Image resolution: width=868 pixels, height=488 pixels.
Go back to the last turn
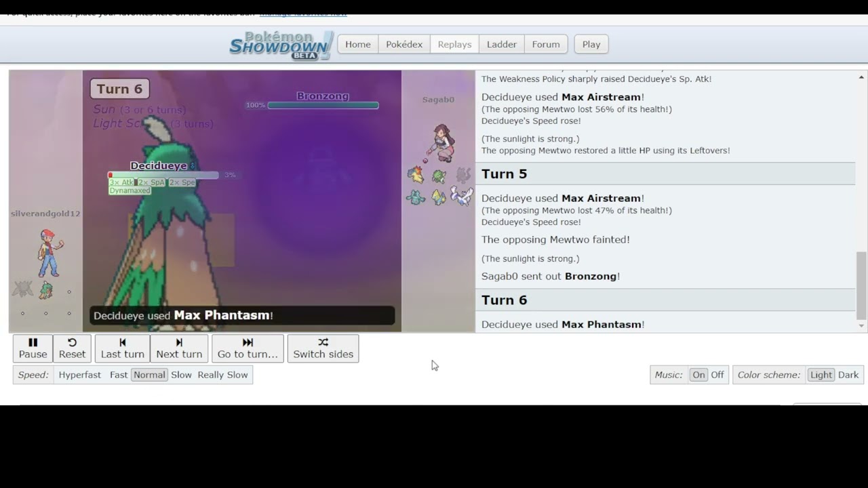point(123,348)
